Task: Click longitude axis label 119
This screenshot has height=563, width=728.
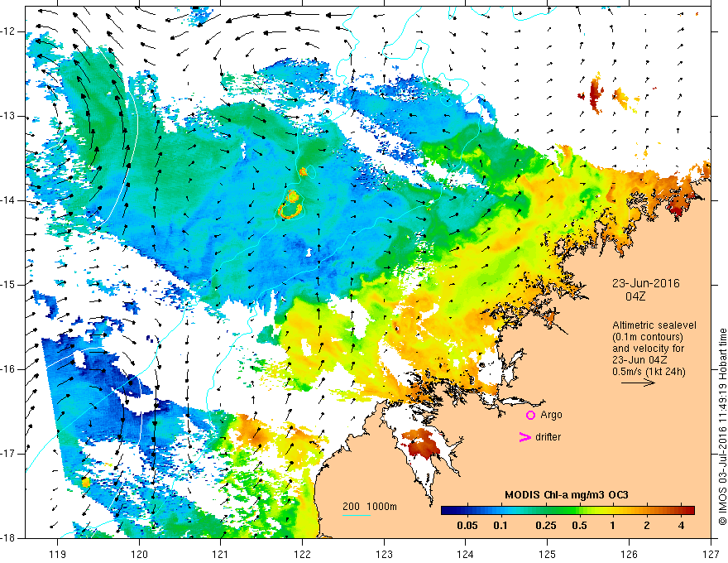Action: pyautogui.click(x=58, y=554)
